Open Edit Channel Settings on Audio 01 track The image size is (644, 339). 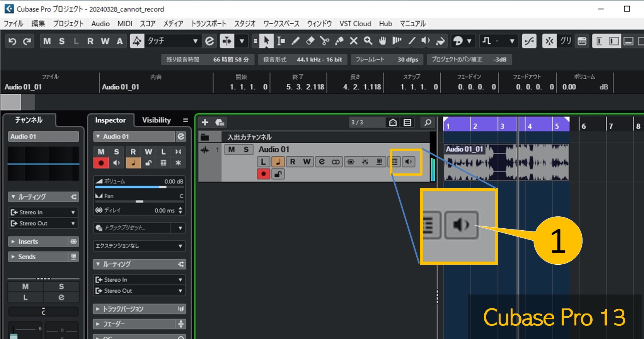tap(322, 162)
